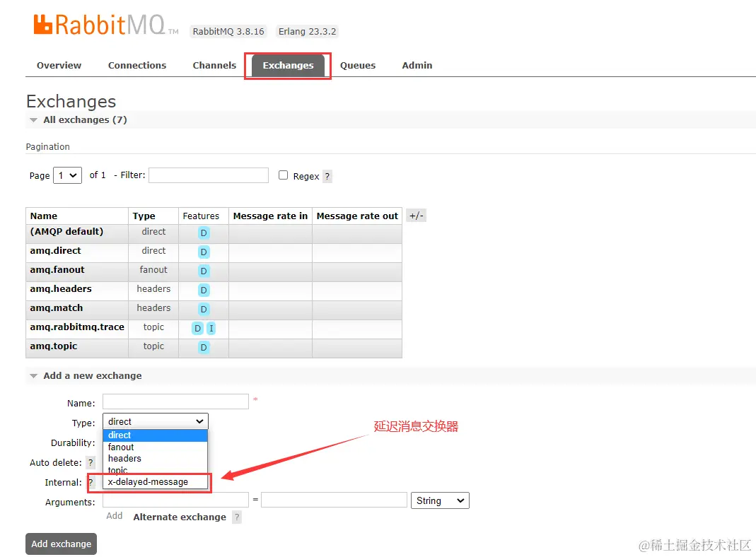756x557 pixels.
Task: Click the Message rate in header
Action: click(270, 216)
